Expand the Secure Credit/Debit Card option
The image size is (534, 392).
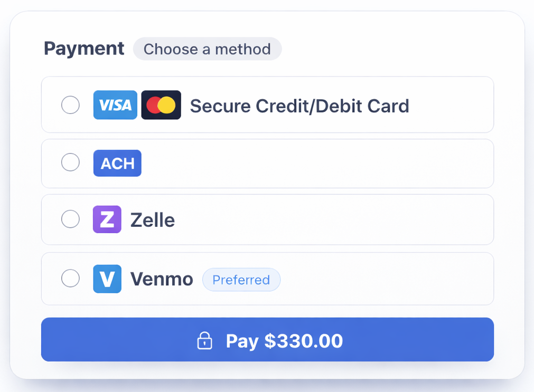(267, 104)
